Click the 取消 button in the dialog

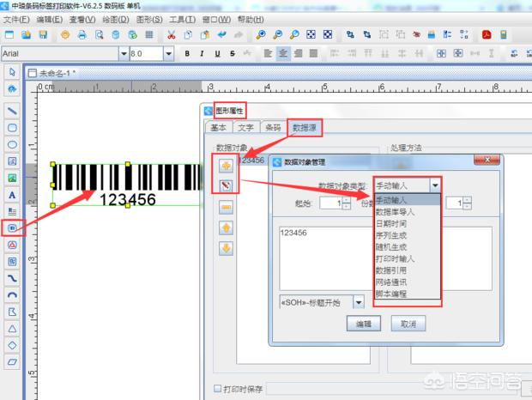(x=408, y=324)
